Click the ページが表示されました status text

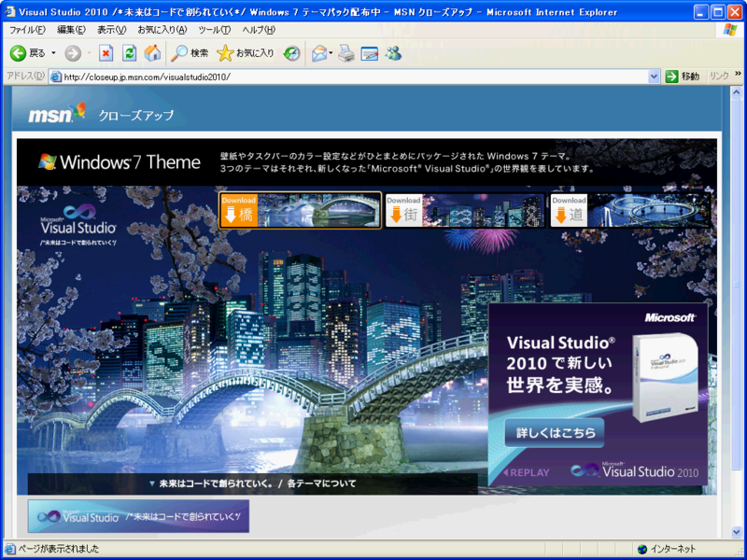point(59,549)
